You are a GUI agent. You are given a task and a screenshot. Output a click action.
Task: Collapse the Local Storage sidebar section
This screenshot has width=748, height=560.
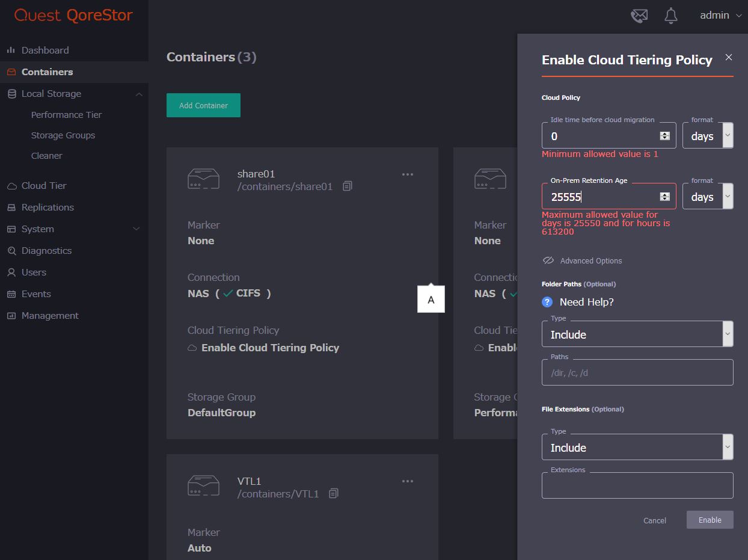click(x=139, y=94)
